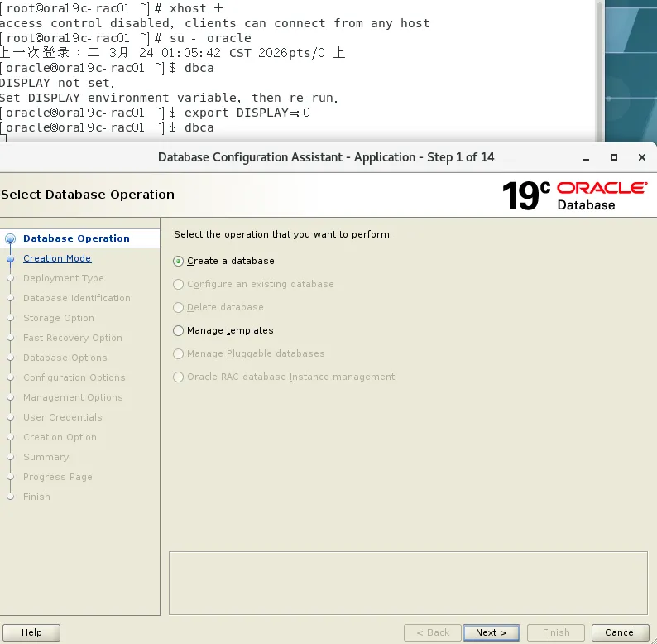Image resolution: width=657 pixels, height=644 pixels.
Task: Open the Help button
Action: [31, 632]
